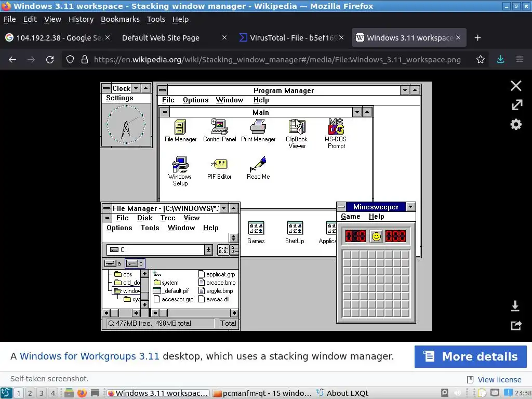Switch to virtual desktop 4
532x399 pixels.
pyautogui.click(x=52, y=393)
